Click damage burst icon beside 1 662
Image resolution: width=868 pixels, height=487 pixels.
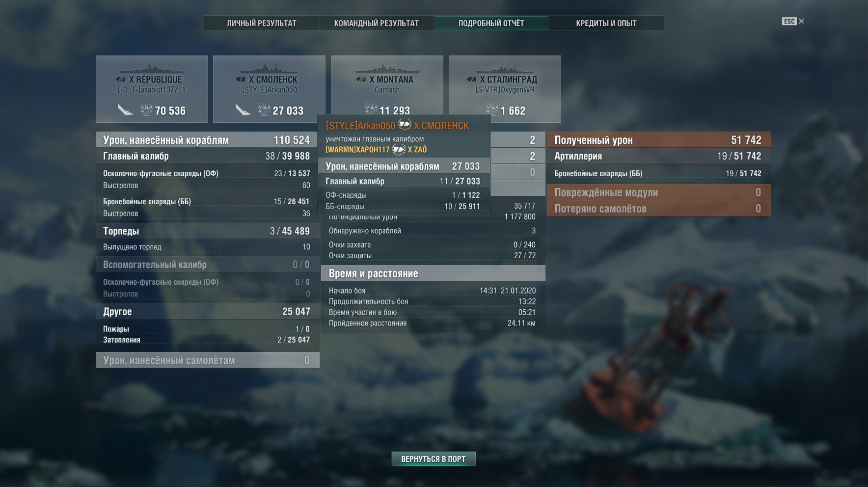[x=491, y=109]
